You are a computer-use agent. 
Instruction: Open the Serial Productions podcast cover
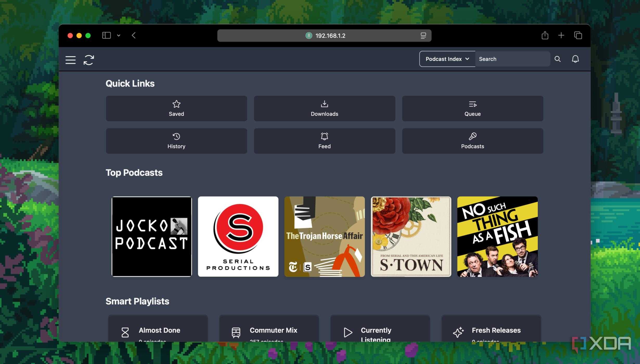pos(238,237)
